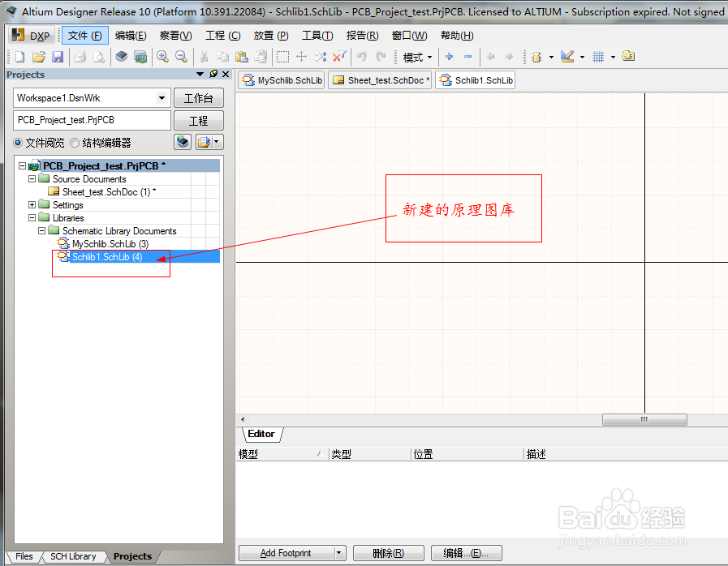This screenshot has height=566, width=728.
Task: Click the 工作台 button
Action: pos(199,98)
